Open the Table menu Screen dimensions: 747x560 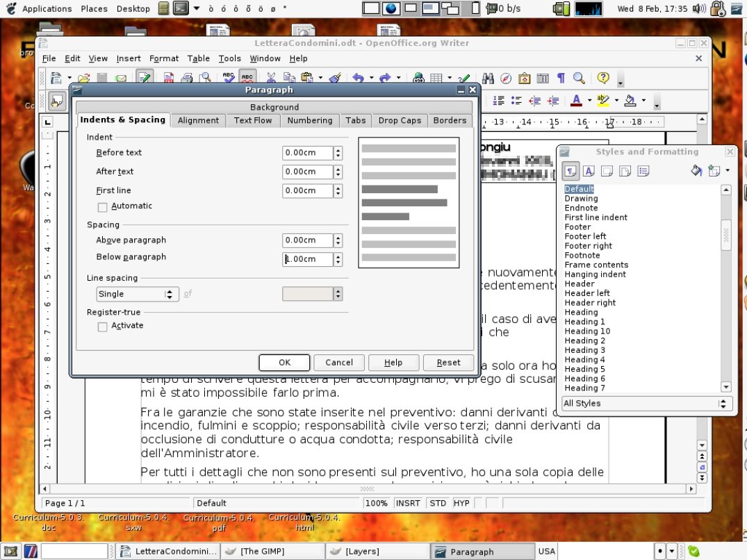[x=198, y=58]
